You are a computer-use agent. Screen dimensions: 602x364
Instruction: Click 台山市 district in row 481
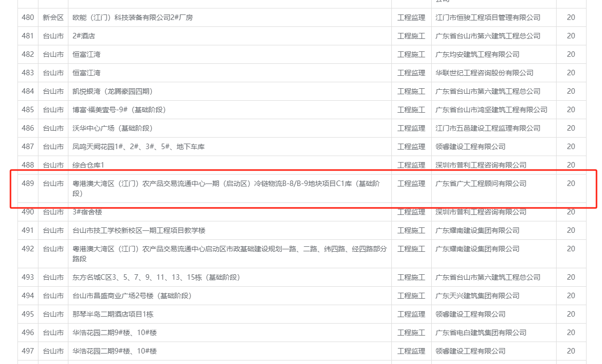click(x=53, y=36)
